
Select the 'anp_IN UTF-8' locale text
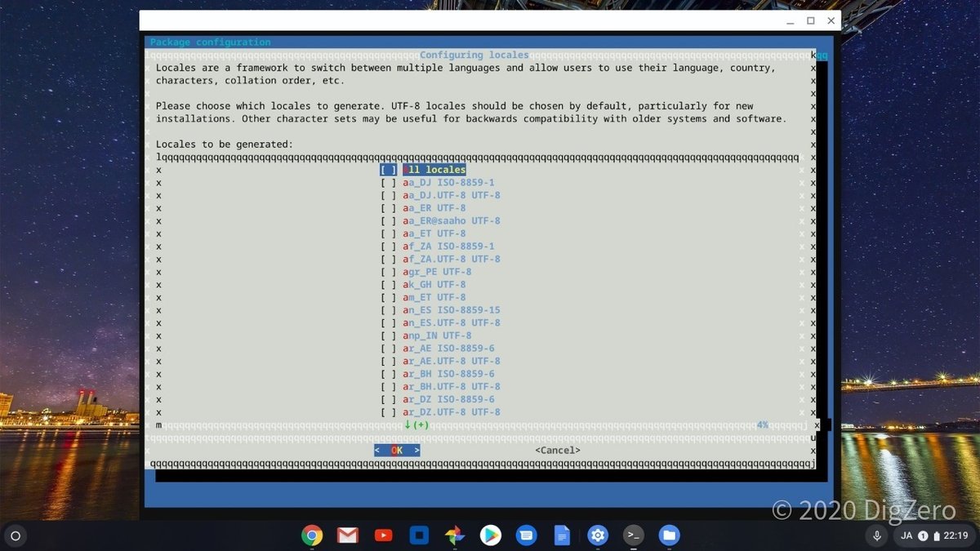pos(437,335)
